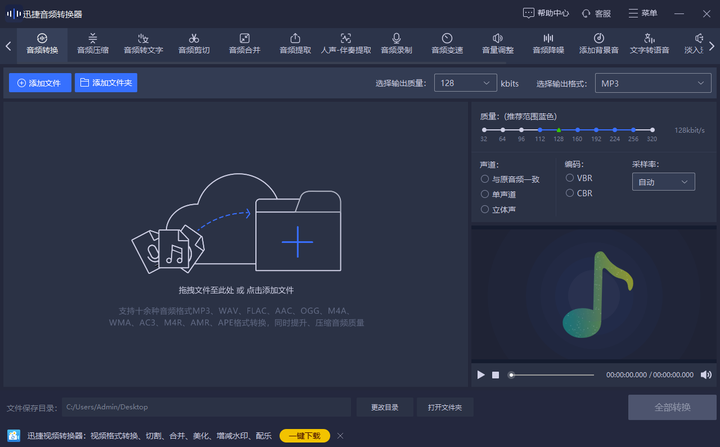Set the quality slider to 224
Screen dimensions: 720x447
[615, 130]
